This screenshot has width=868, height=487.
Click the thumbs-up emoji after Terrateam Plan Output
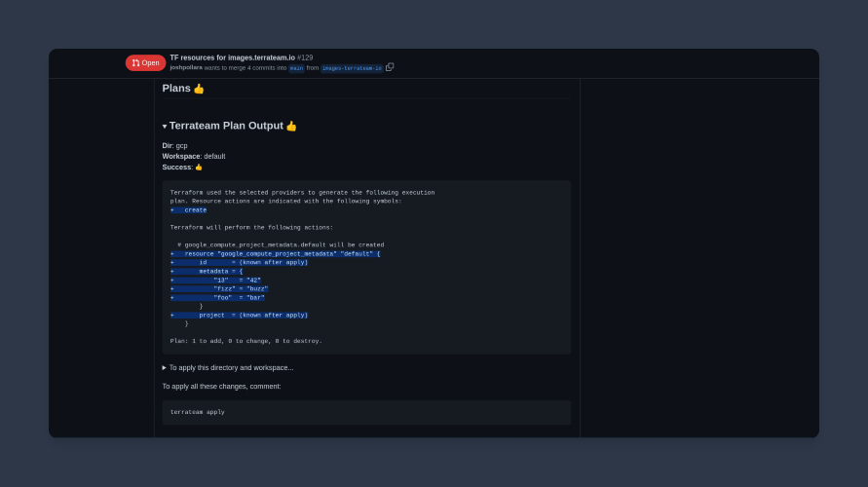pos(291,127)
